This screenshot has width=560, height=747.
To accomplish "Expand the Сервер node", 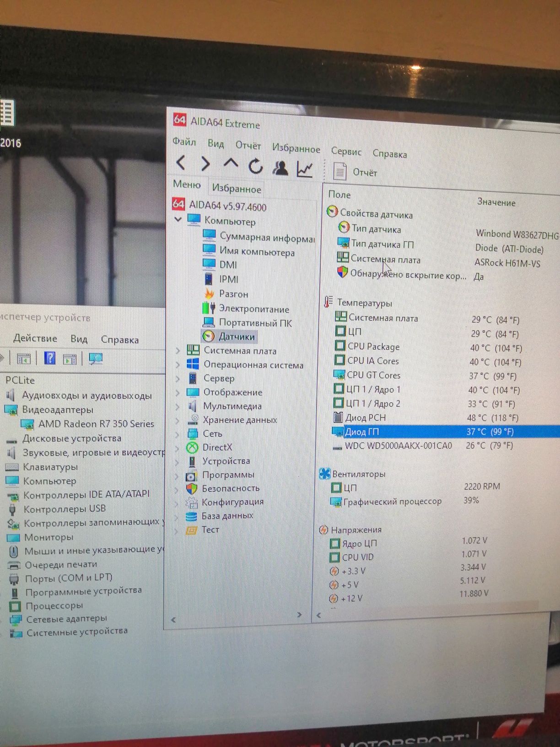I will point(178,379).
